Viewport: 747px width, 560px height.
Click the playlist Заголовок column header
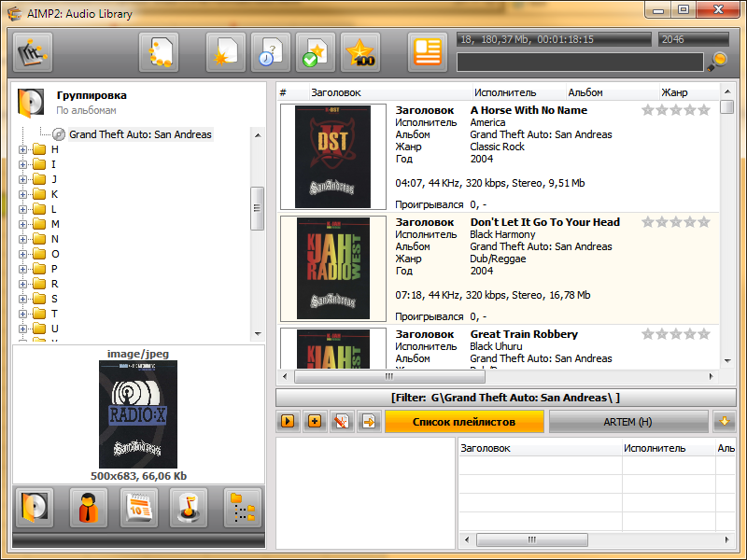[541, 448]
